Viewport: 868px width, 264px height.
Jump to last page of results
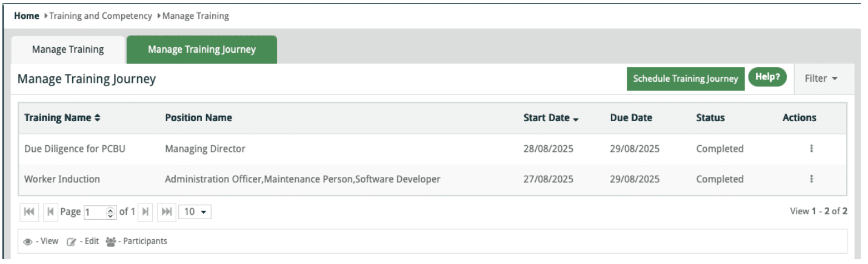[167, 212]
